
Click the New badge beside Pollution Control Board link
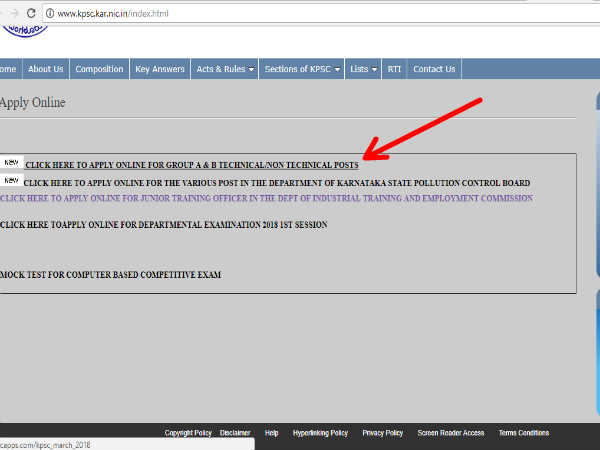click(x=11, y=180)
